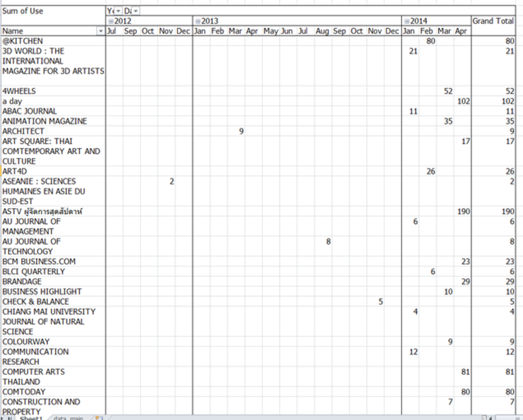Image resolution: width=523 pixels, height=420 pixels.
Task: Click the Jan 2014 value 21 for 3D WORLD
Action: tap(413, 51)
